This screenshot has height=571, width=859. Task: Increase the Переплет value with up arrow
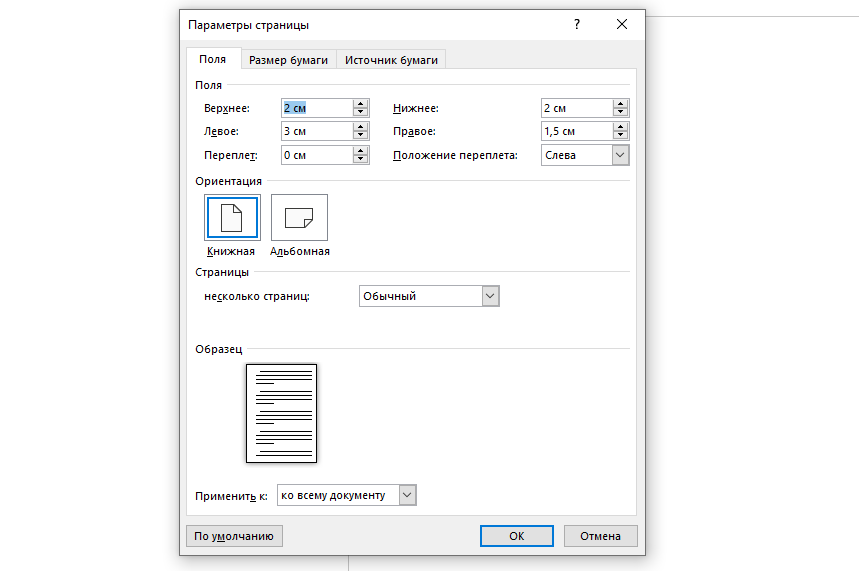(x=360, y=151)
